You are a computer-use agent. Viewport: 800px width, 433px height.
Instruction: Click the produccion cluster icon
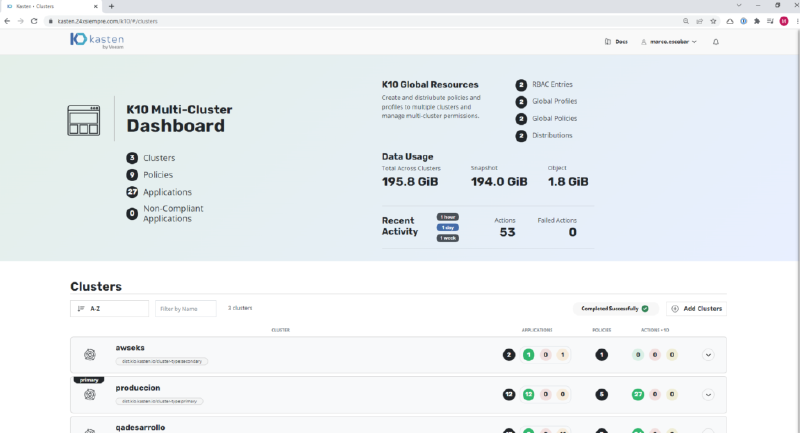(x=90, y=394)
